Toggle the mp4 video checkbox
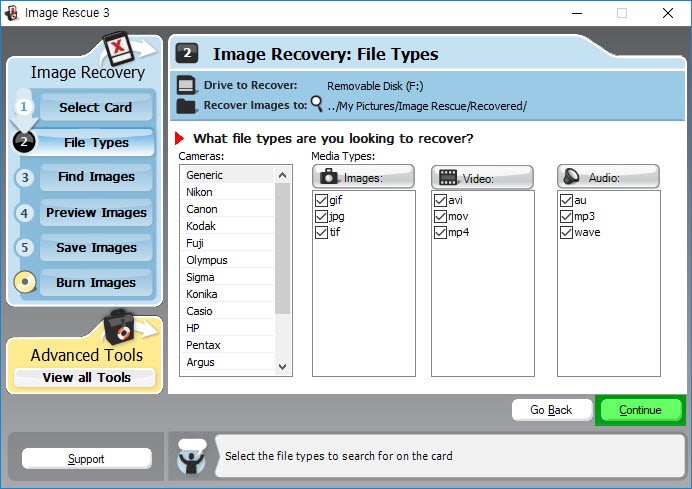The image size is (692, 489). (x=440, y=232)
